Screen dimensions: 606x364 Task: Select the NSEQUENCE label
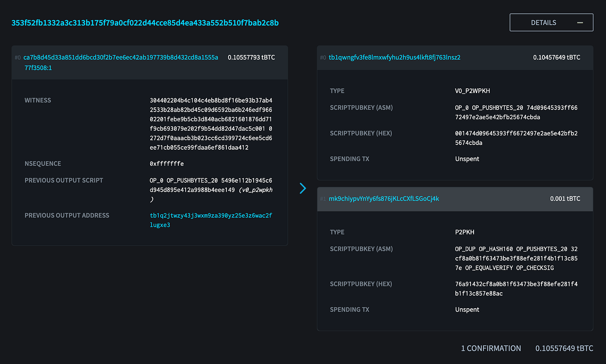pyautogui.click(x=43, y=164)
